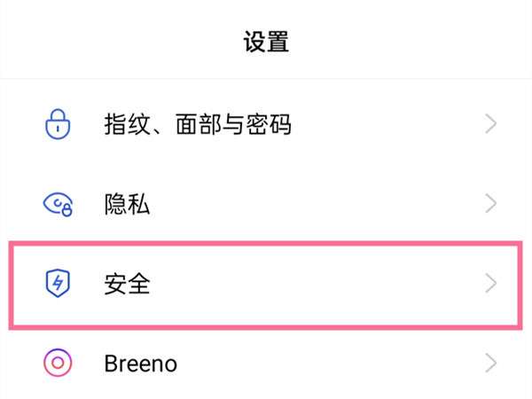Select the Breeno text label
The width and height of the screenshot is (532, 399).
coord(140,363)
